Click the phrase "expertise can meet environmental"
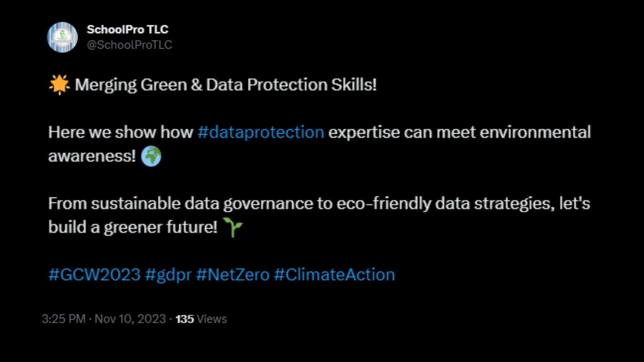Viewport: 644px width, 362px height. point(459,132)
